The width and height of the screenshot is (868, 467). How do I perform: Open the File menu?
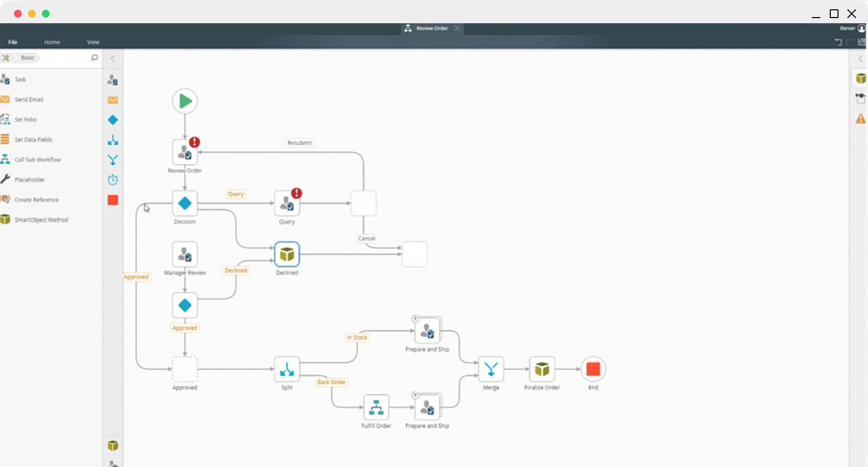pyautogui.click(x=13, y=42)
